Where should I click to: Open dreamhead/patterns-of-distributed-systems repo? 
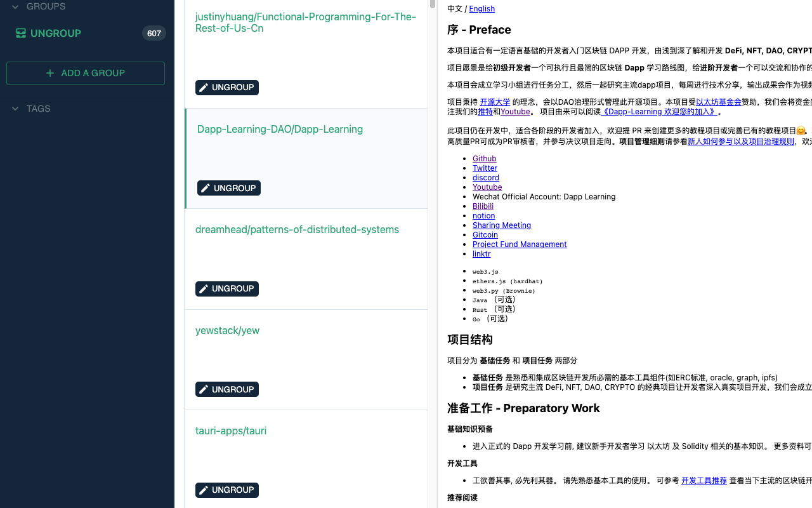pos(297,229)
